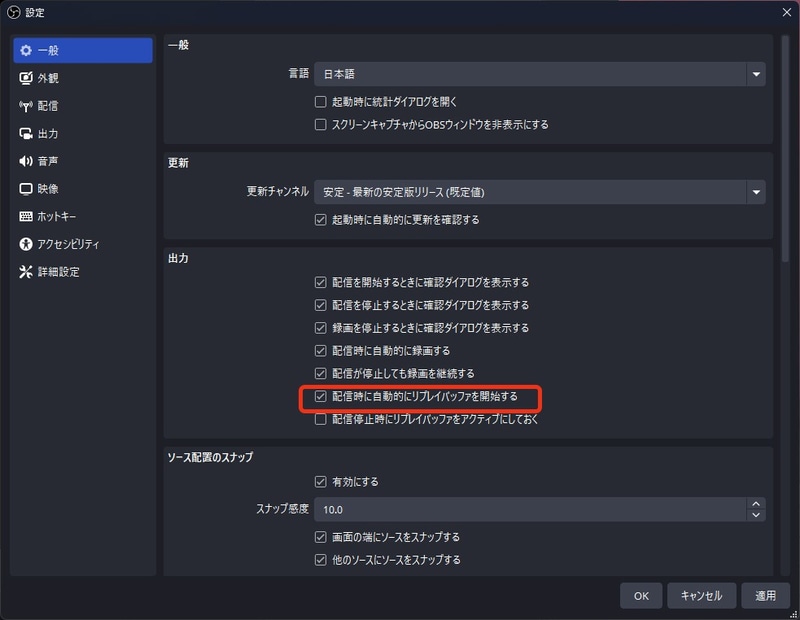Disable 配信時に自動的にリプレイバッファを開始する checkbox
Screen dimensions: 800x620
click(x=321, y=397)
